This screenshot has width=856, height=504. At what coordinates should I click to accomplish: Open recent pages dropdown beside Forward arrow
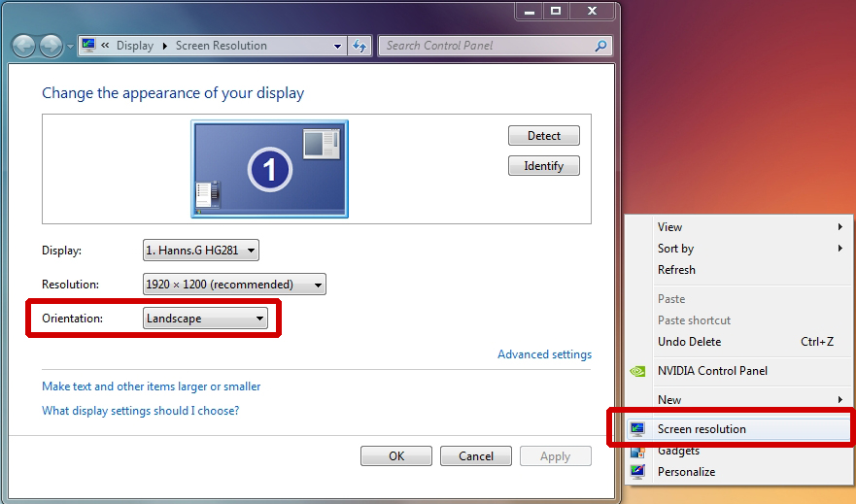click(70, 47)
